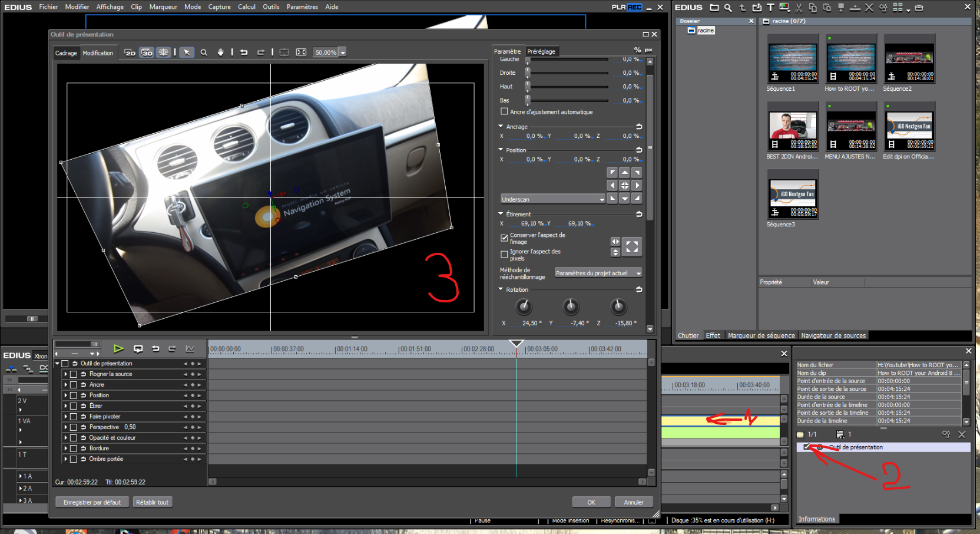The height and width of the screenshot is (534, 980).
Task: Select the zoom magnifier tool in layouter
Action: [204, 52]
